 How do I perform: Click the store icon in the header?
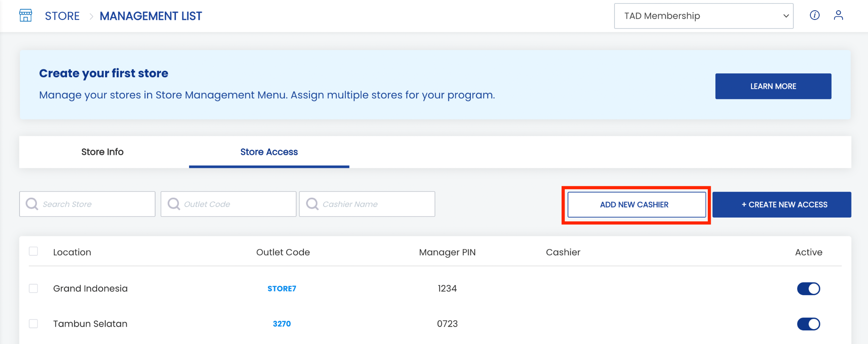pos(25,15)
